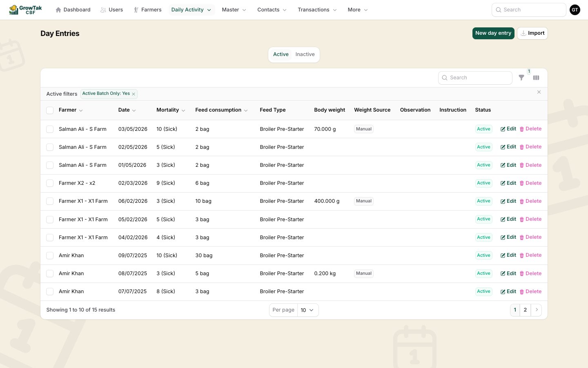Click the Dashboard home icon

point(58,10)
